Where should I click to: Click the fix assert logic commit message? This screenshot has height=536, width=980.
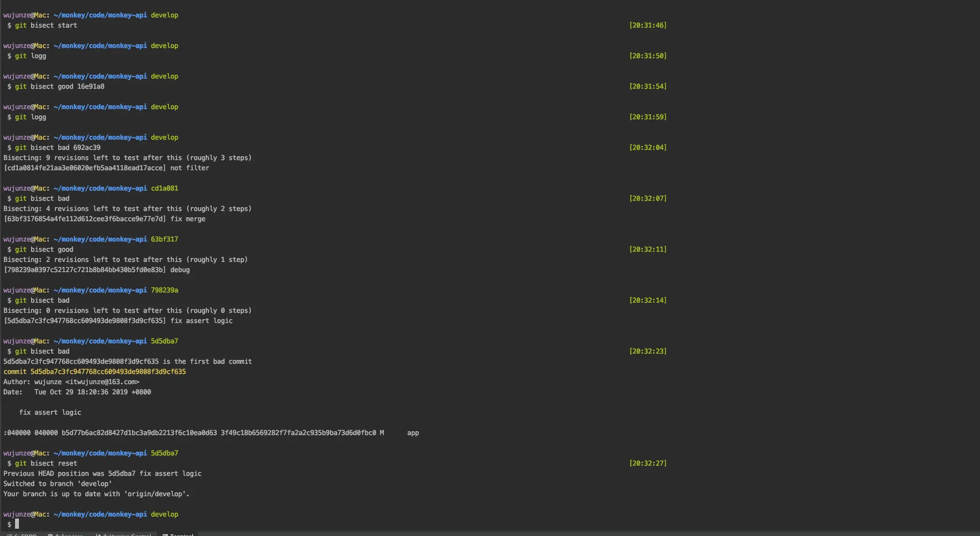click(x=50, y=412)
